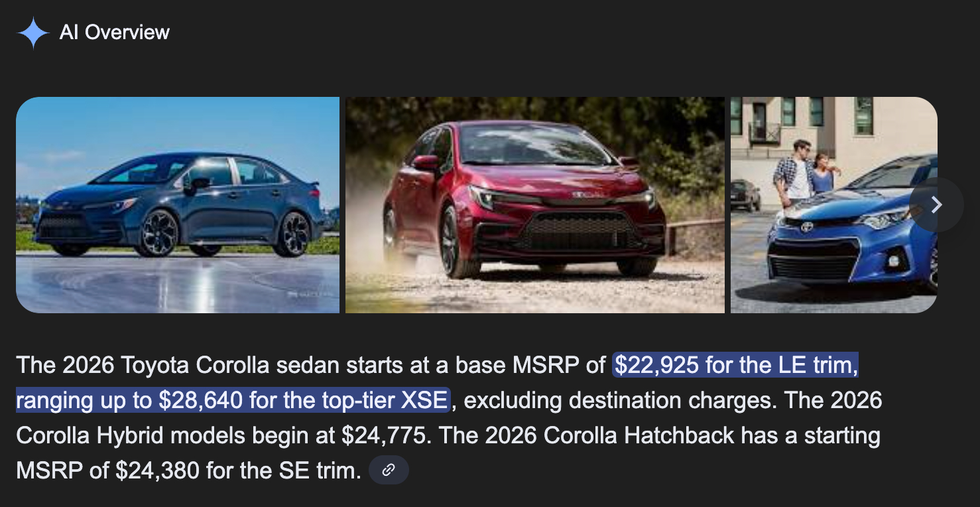980x507 pixels.
Task: Advance the image carousel with the right chevron
Action: tap(936, 204)
